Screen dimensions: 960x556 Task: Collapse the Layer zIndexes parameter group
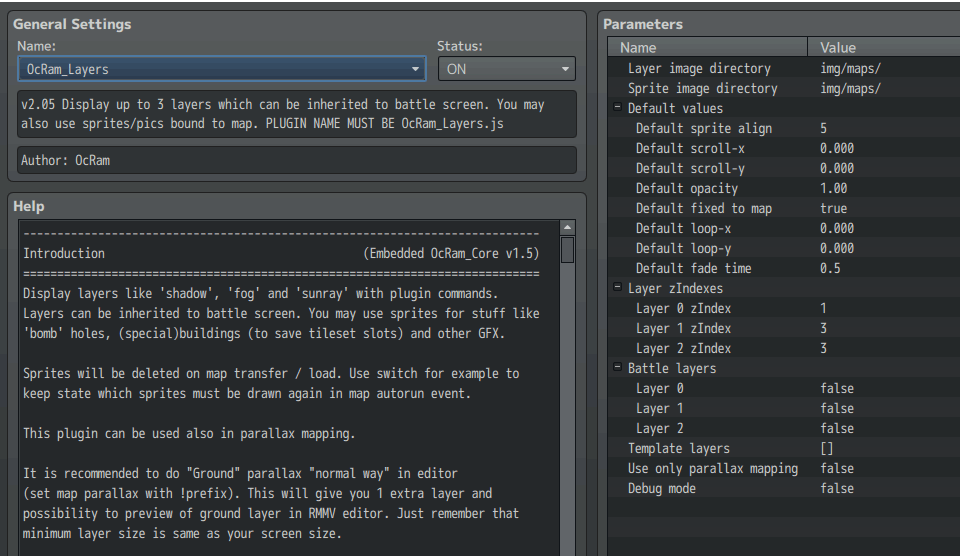click(618, 287)
